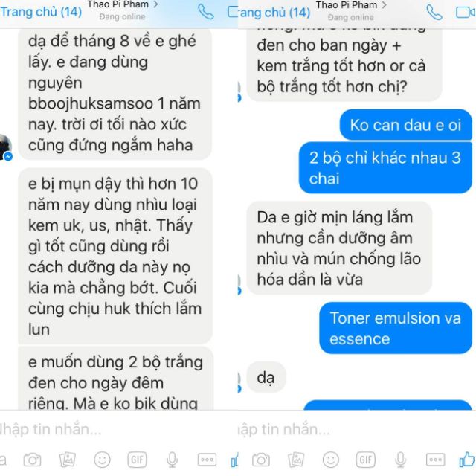Open GIF picker in right chat toolbar
This screenshot has width=476, height=476.
click(366, 460)
